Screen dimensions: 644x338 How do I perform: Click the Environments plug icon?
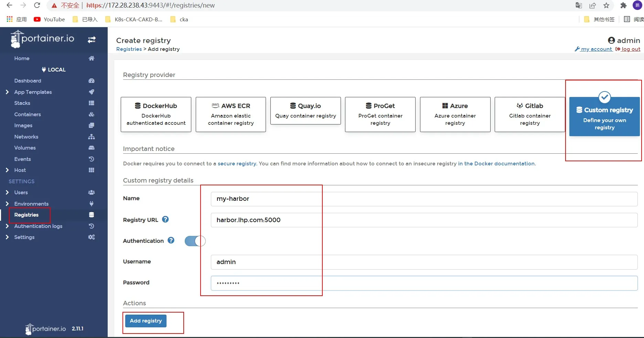point(92,204)
